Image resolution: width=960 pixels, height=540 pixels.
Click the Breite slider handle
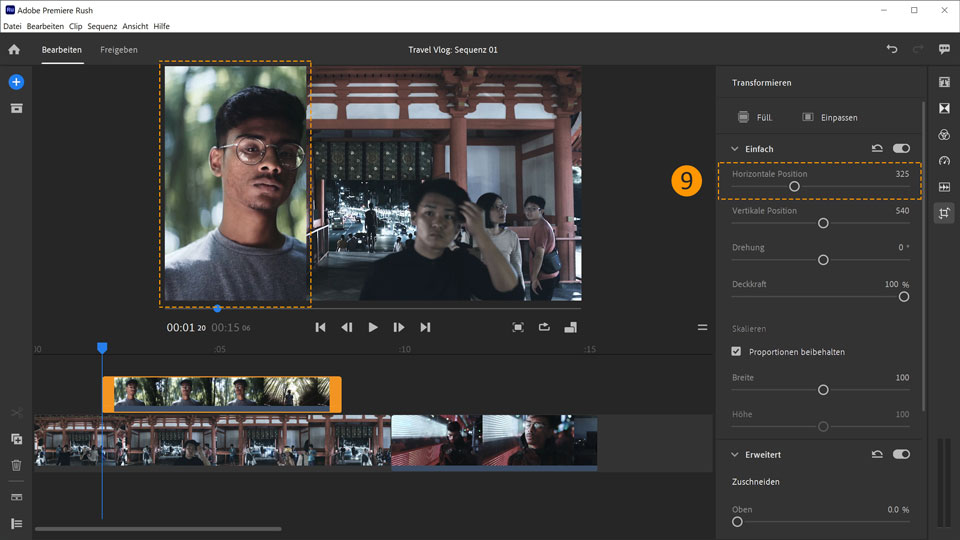coord(823,390)
